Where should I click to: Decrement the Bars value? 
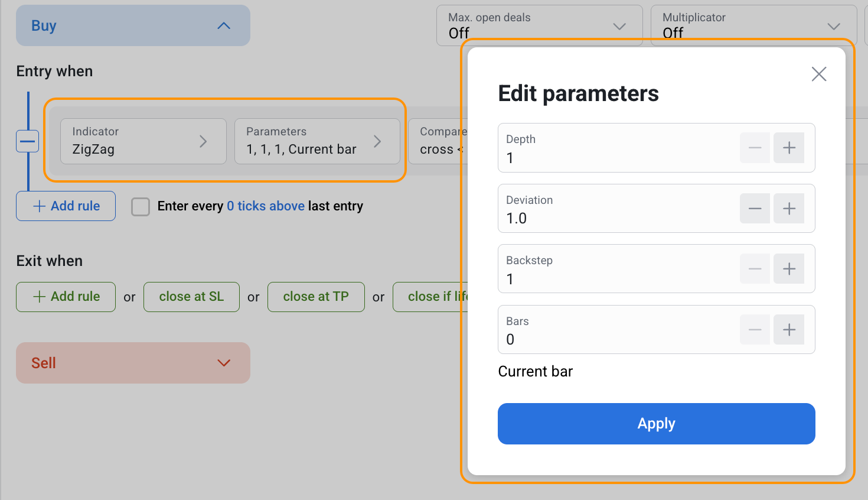pos(755,330)
